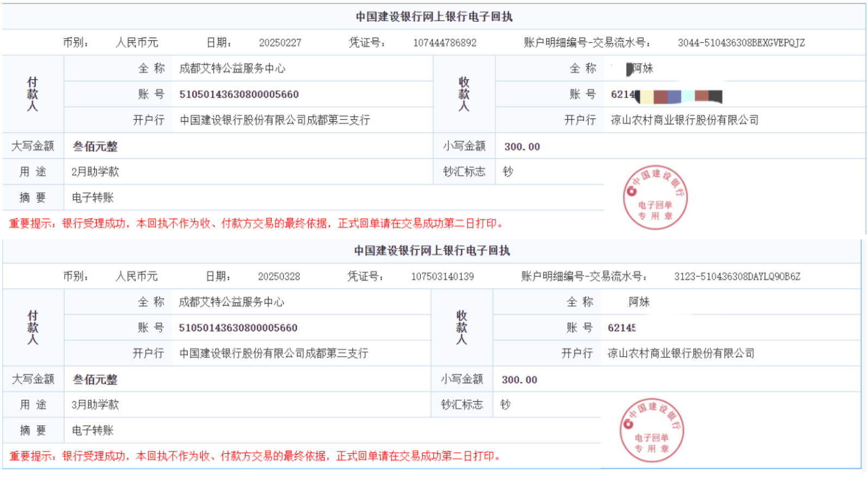Click the 钞汇标志 label in February receipt
Viewport: 868px width, 478px height.
tap(464, 172)
